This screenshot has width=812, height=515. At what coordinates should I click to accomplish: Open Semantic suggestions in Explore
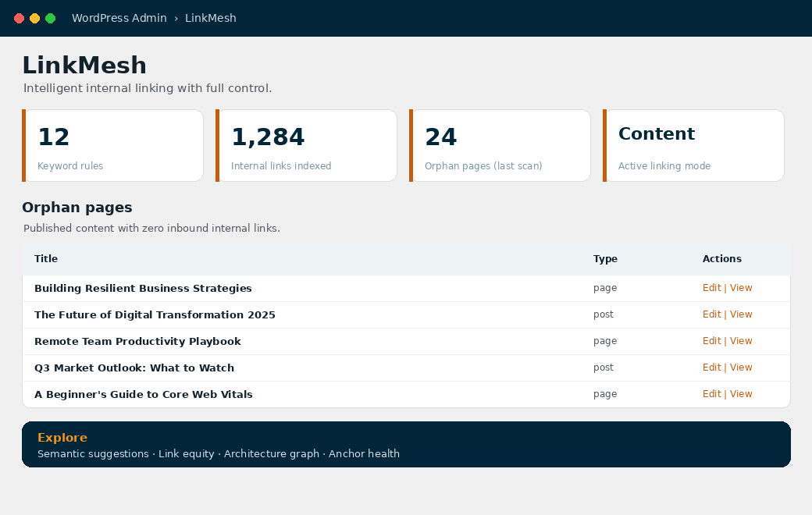click(x=93, y=453)
